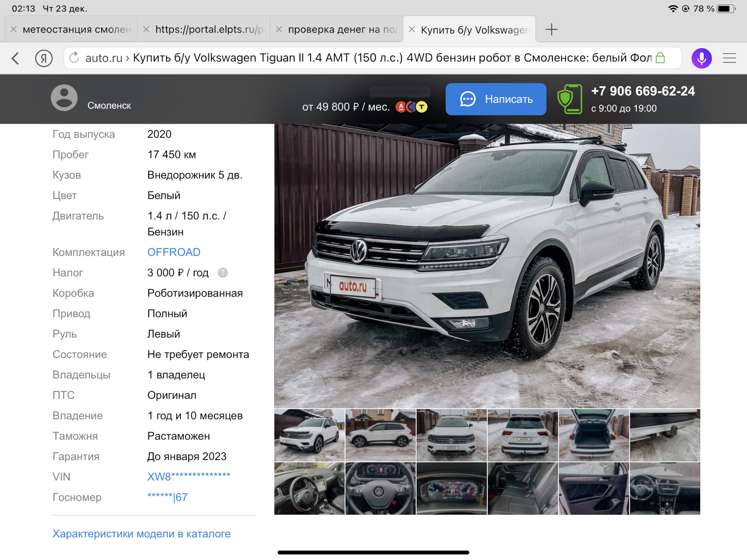Call the number +7 906 669-62-24
The image size is (747, 560).
click(643, 91)
